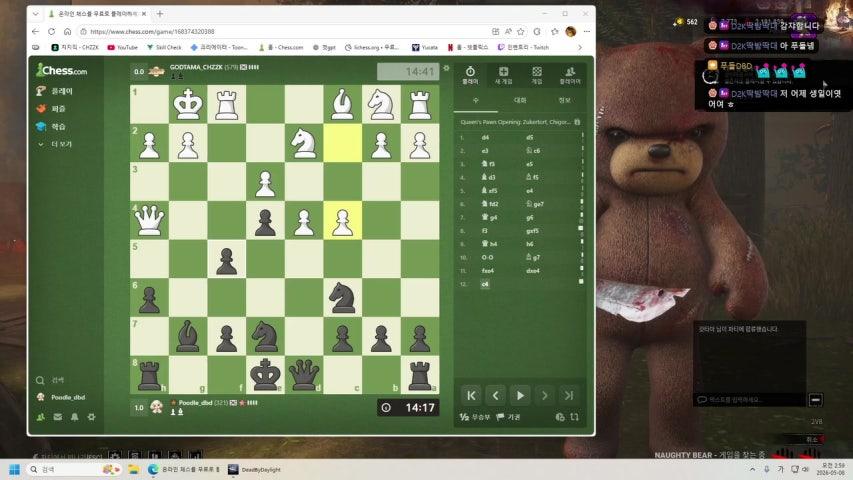Click the chess.com URL address bar
853x480 pixels.
(x=283, y=32)
